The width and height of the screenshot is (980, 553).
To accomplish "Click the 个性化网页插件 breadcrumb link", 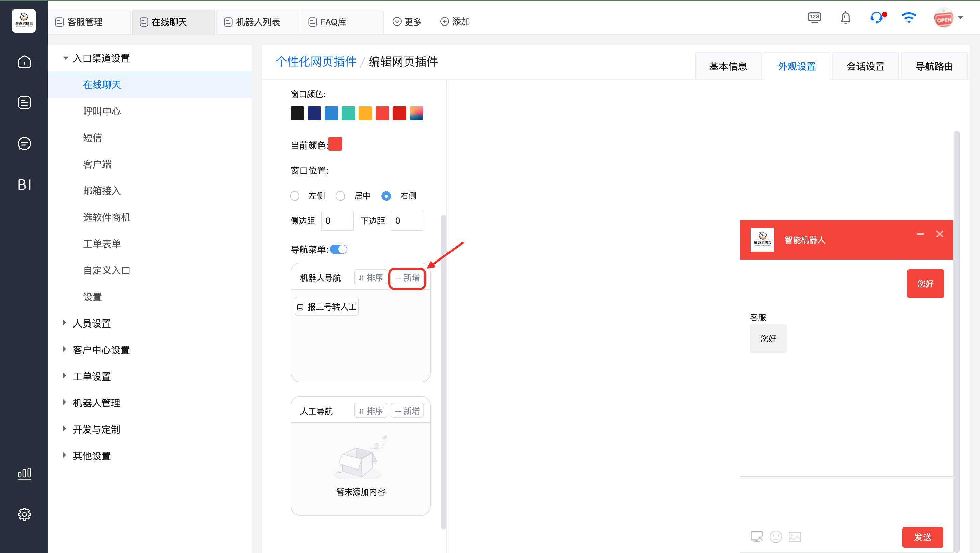I will click(316, 62).
